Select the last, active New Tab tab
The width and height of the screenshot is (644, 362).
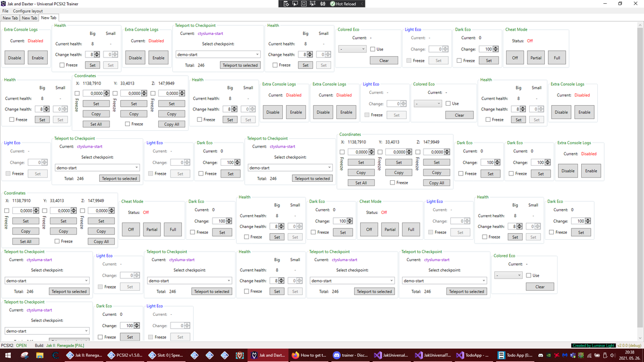point(49,18)
